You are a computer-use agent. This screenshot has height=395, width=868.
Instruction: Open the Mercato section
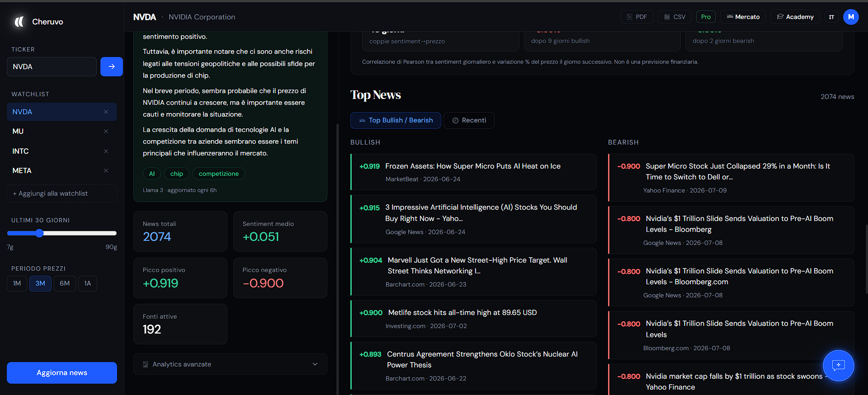pos(743,17)
